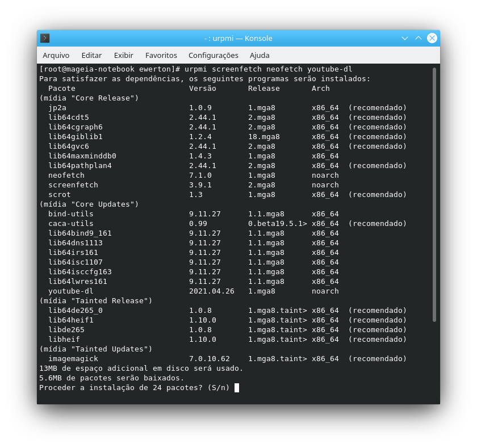The width and height of the screenshot is (477, 448).
Task: Click the lib64bind9_161 package name
Action: click(79, 233)
